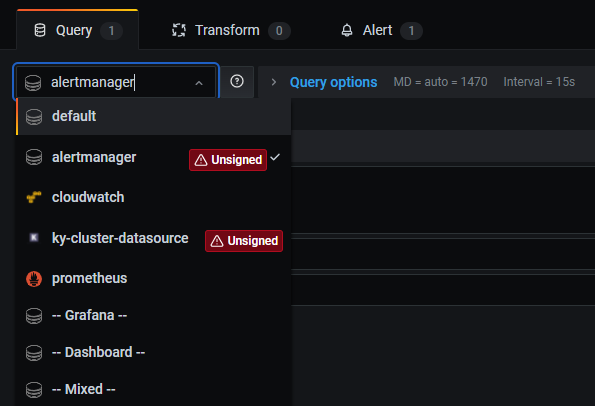This screenshot has width=595, height=406.
Task: Switch to the Alert tab
Action: pos(381,30)
